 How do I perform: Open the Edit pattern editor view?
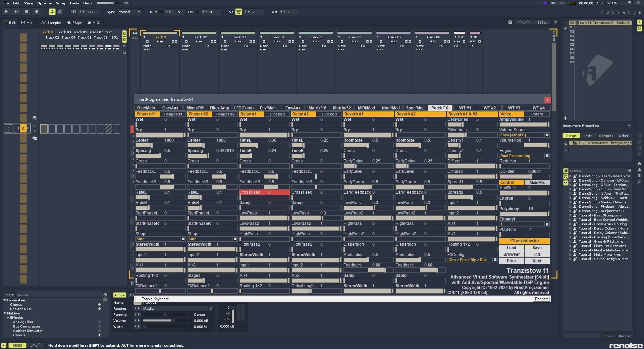(x=10, y=22)
